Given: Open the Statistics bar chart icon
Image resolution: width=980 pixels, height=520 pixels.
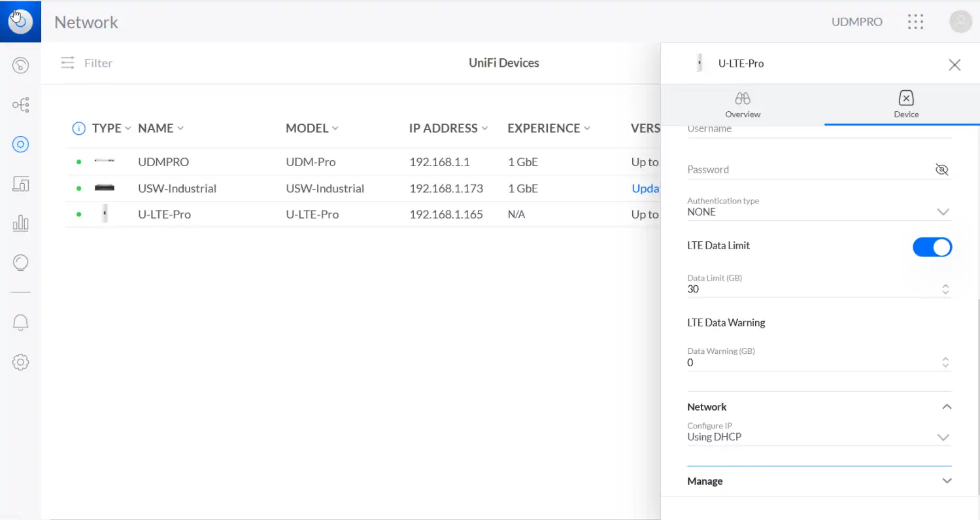Looking at the screenshot, I should tap(21, 224).
